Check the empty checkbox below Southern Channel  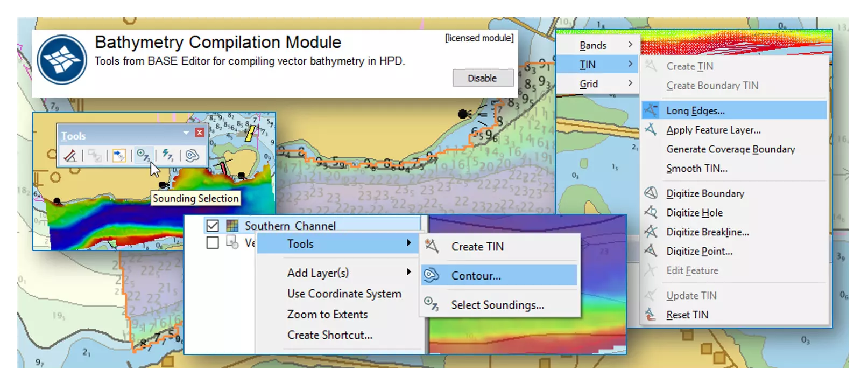(213, 243)
